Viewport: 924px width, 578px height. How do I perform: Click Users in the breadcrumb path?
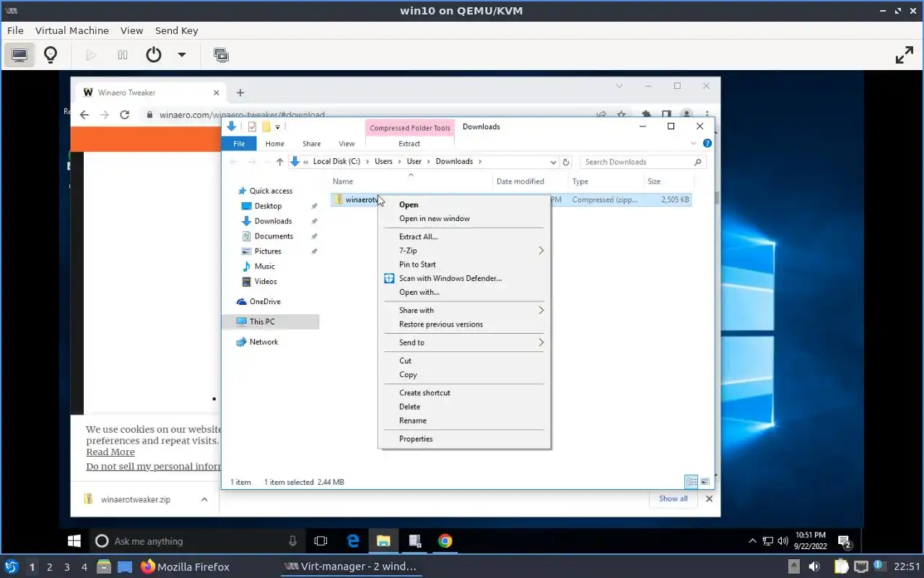click(x=383, y=162)
